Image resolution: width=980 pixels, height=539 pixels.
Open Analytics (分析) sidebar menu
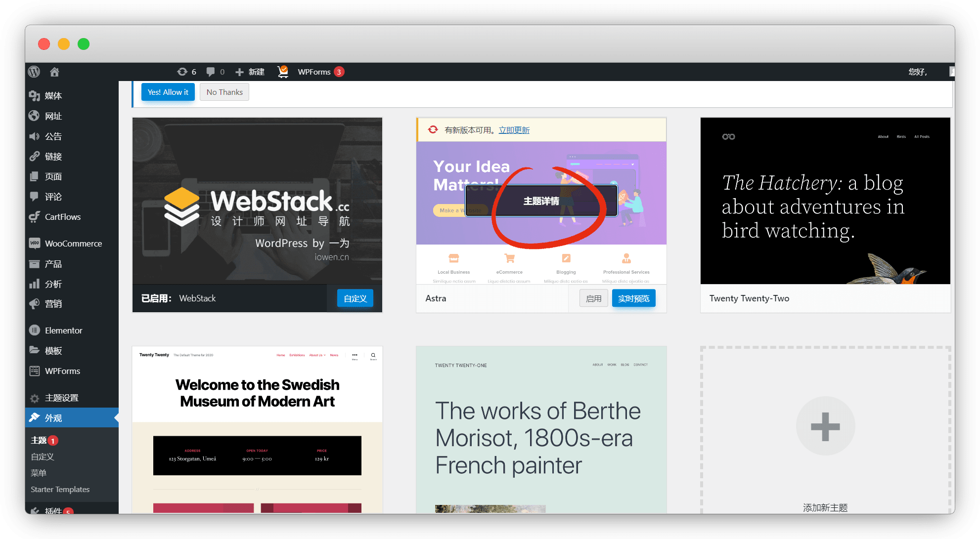tap(53, 284)
